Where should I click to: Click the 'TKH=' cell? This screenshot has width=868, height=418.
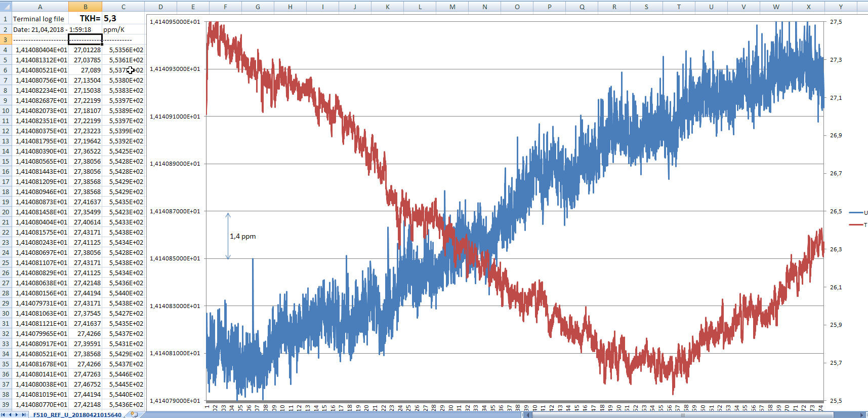point(86,19)
